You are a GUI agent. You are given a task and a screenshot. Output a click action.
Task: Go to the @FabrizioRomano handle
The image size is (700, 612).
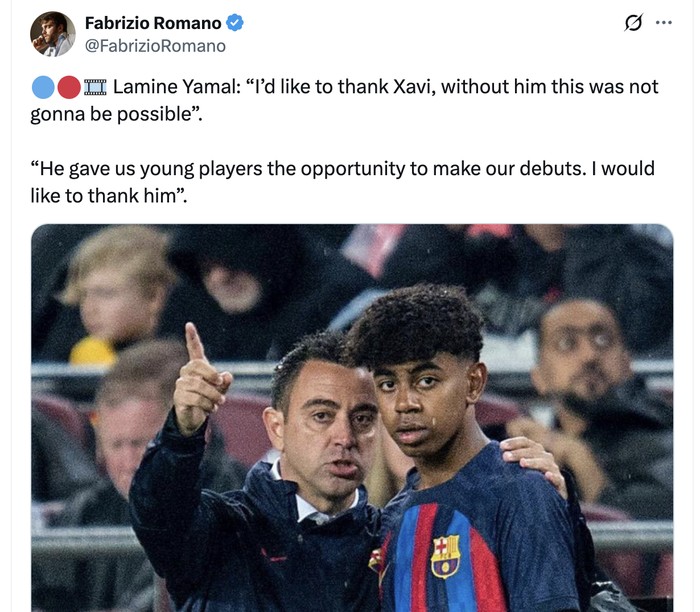(x=155, y=46)
